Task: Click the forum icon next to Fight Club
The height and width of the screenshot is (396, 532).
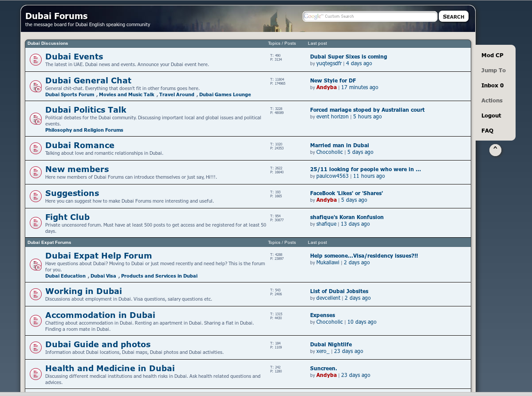Action: 35,223
